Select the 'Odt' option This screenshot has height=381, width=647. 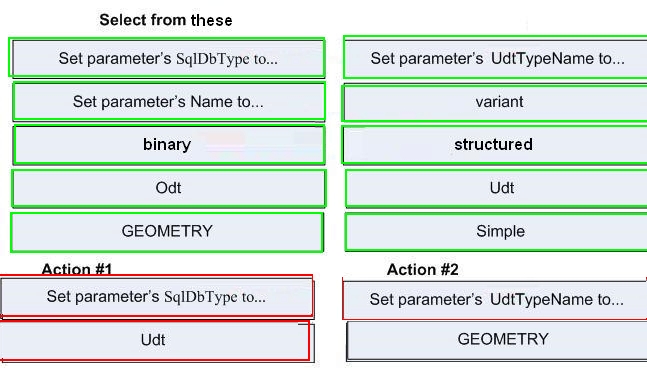click(169, 188)
